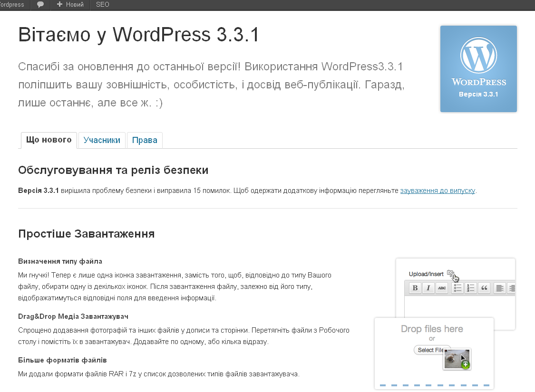Click the Простіше Завантаження heading
Screen dimensions: 535x392
click(x=87, y=233)
